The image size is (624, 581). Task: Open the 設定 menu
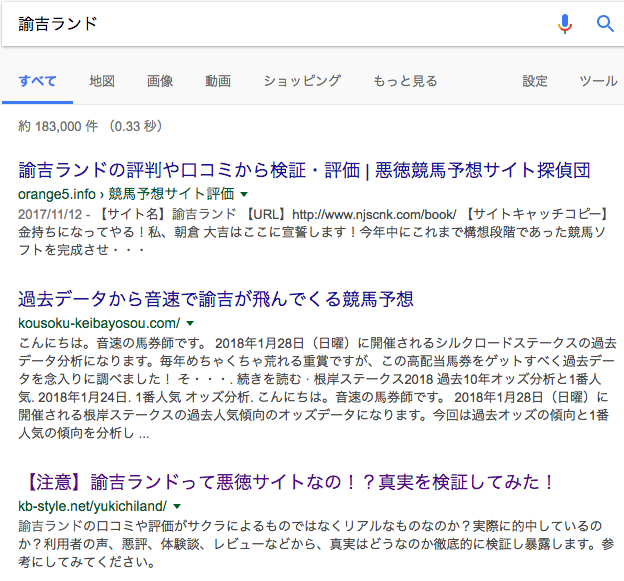535,81
